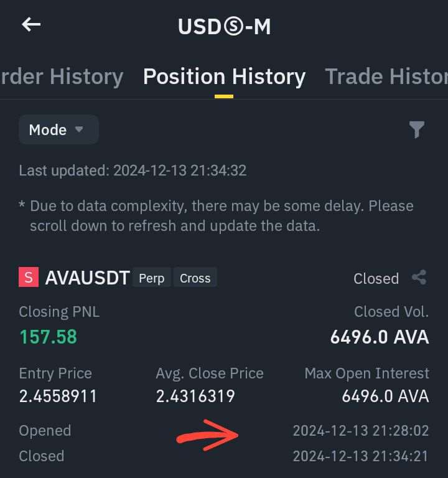The width and height of the screenshot is (448, 478).
Task: Tap the share icon beside Closed
Action: pos(419,278)
